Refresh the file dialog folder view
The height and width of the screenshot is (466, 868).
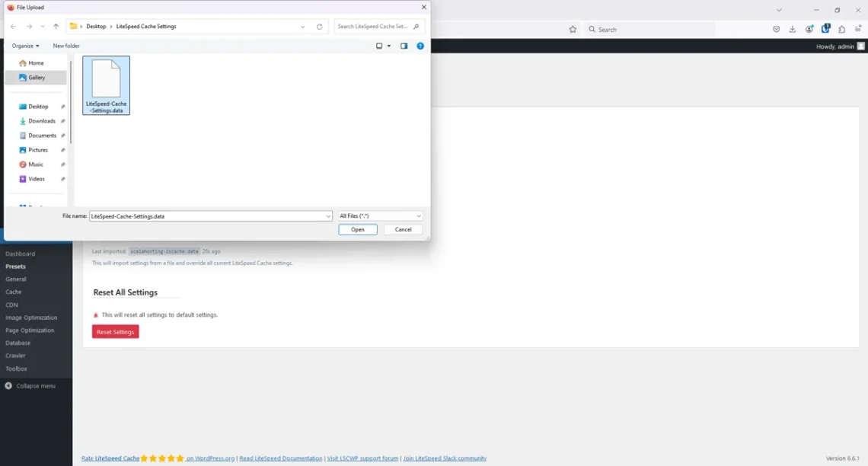click(319, 27)
